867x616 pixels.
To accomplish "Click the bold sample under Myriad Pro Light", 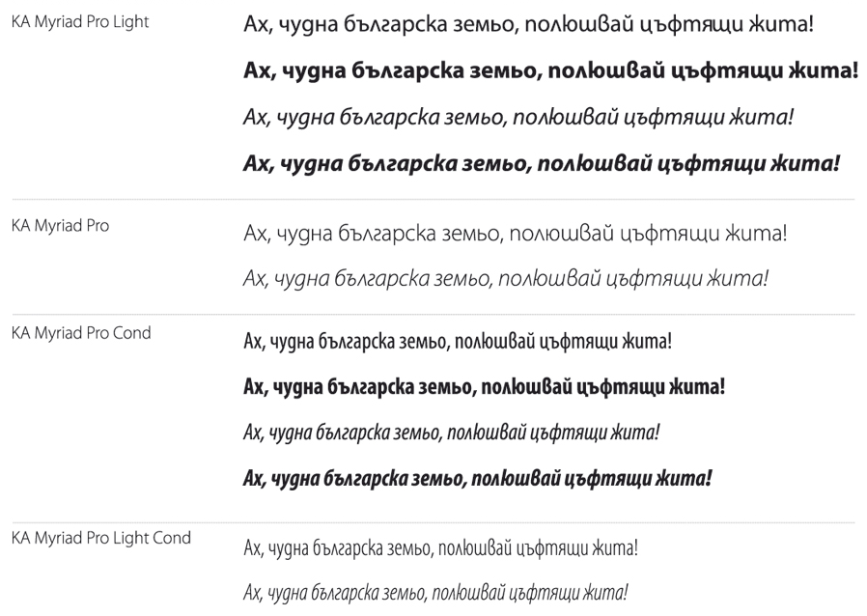I will 551,71.
